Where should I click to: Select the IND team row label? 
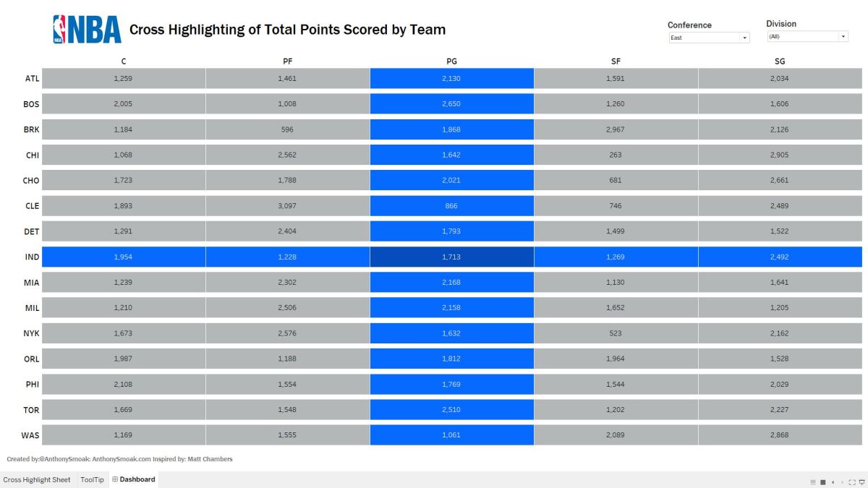pos(31,257)
